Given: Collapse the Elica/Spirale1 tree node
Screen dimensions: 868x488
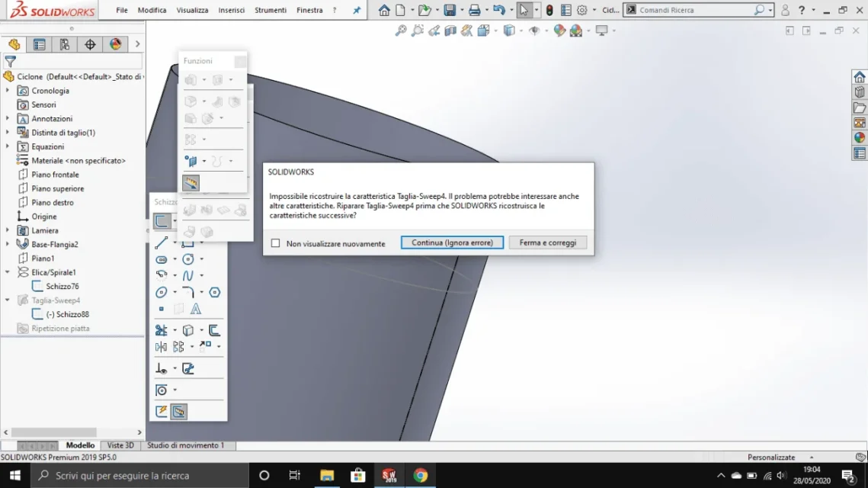Looking at the screenshot, I should tap(7, 272).
